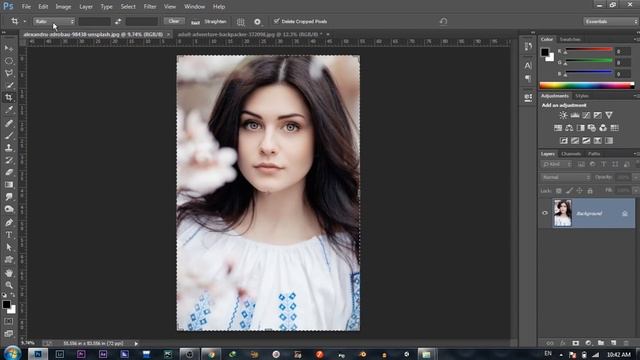This screenshot has width=640, height=360.
Task: Select the History Brush tool
Action: coord(9,160)
